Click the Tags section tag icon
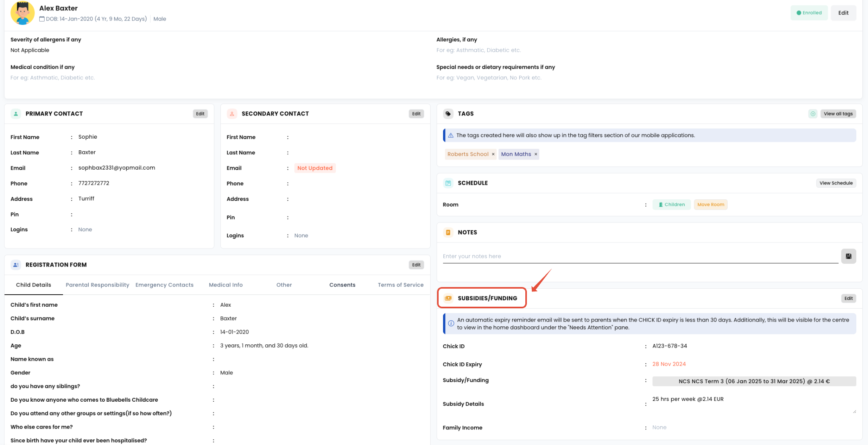868x445 pixels. point(448,114)
